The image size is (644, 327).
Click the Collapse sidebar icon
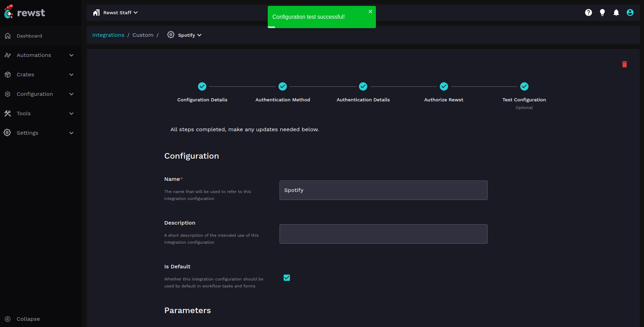click(8, 319)
